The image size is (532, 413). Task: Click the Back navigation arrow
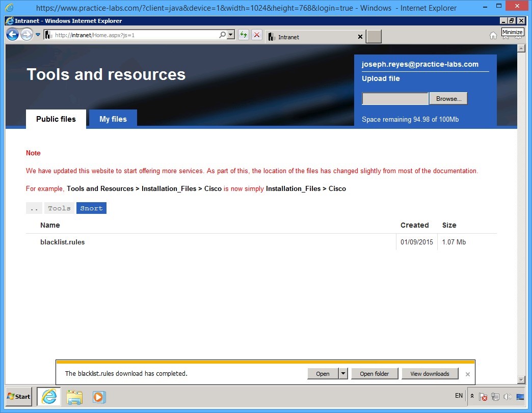[12, 34]
